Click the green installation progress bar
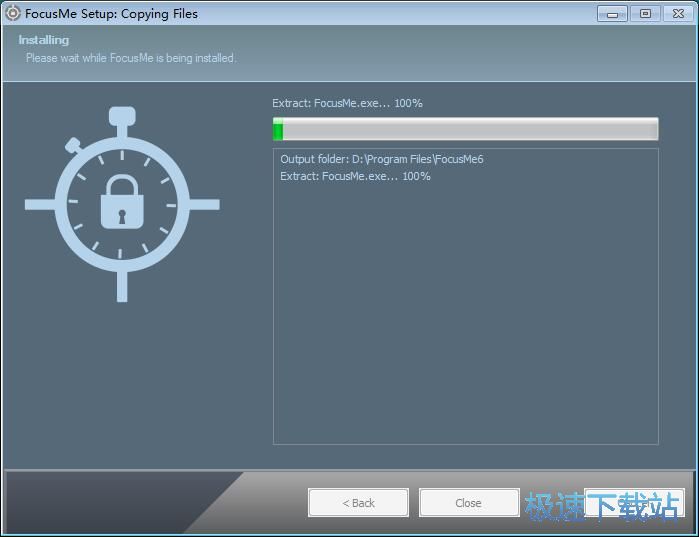699x537 pixels. [465, 129]
